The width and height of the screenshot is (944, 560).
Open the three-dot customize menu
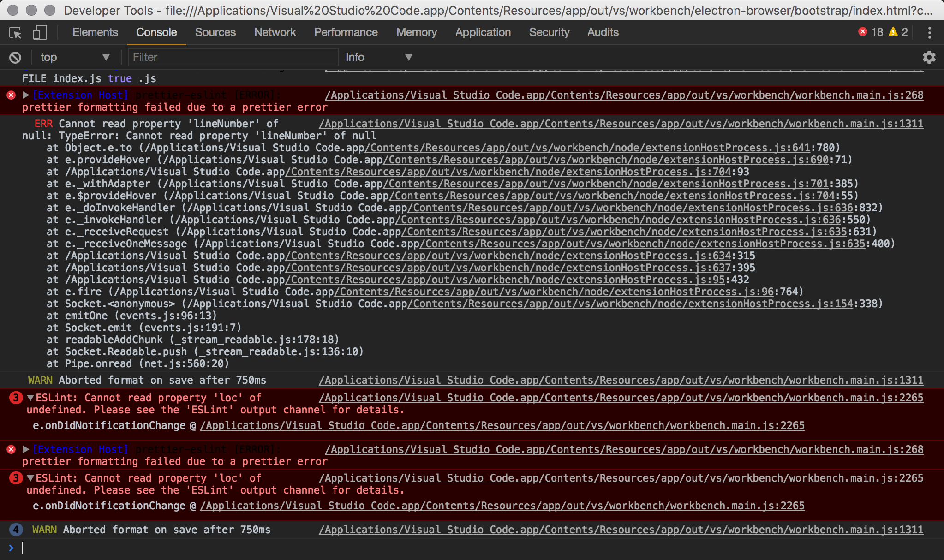click(931, 32)
